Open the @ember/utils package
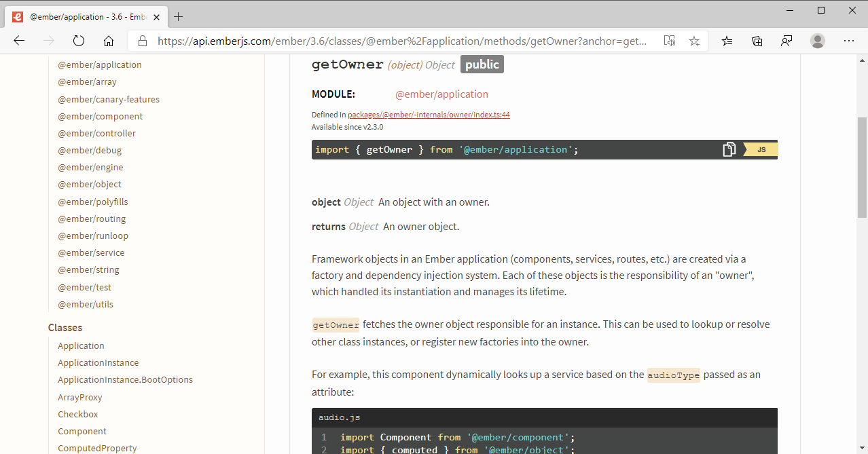Screen dimensions: 868x454 [x=86, y=304]
